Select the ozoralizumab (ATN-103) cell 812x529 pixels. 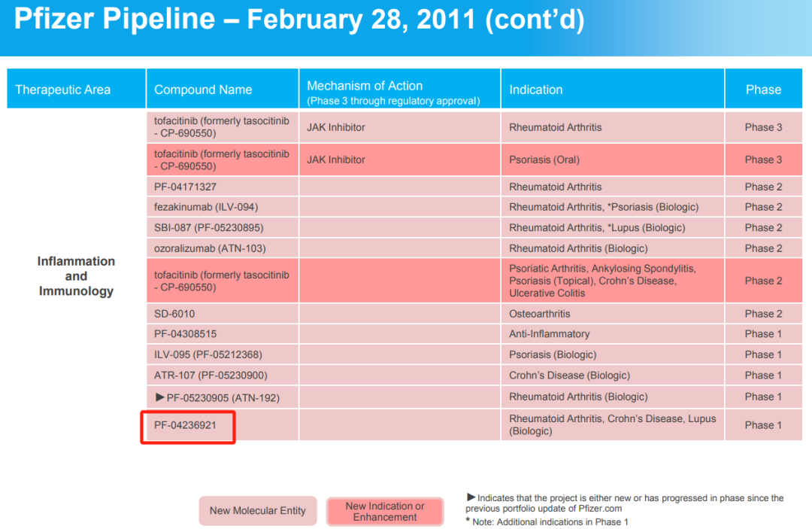222,248
